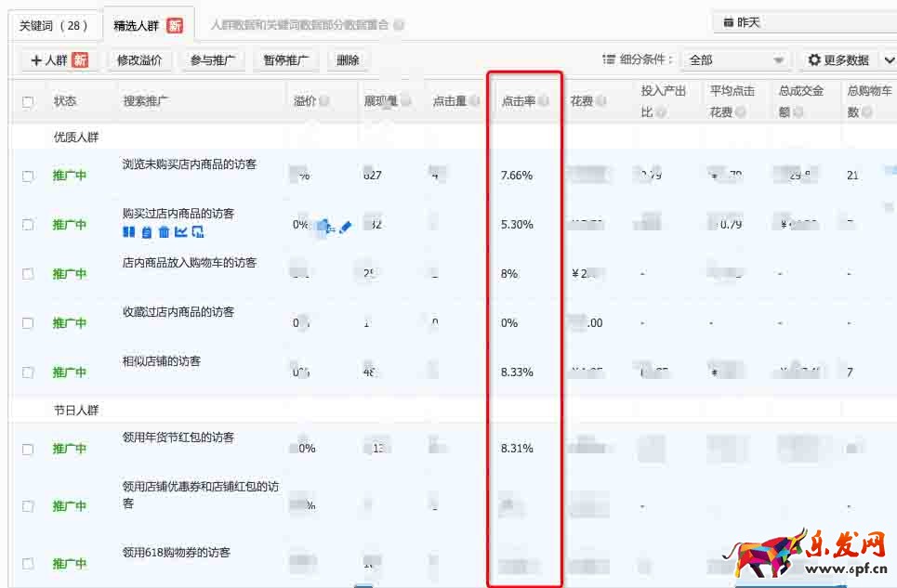897x588 pixels.
Task: Click the pencil edit icon beside 溢价 0%
Action: pyautogui.click(x=345, y=226)
